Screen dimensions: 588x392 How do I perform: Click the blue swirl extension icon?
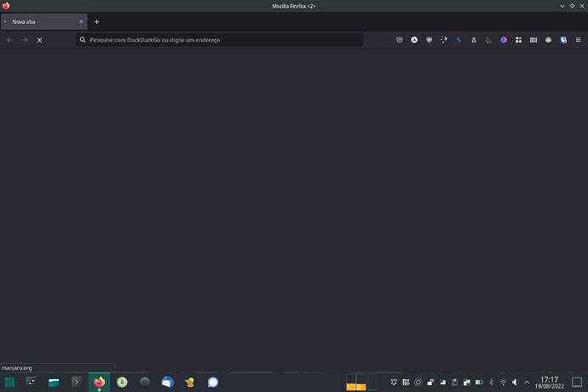(x=459, y=40)
